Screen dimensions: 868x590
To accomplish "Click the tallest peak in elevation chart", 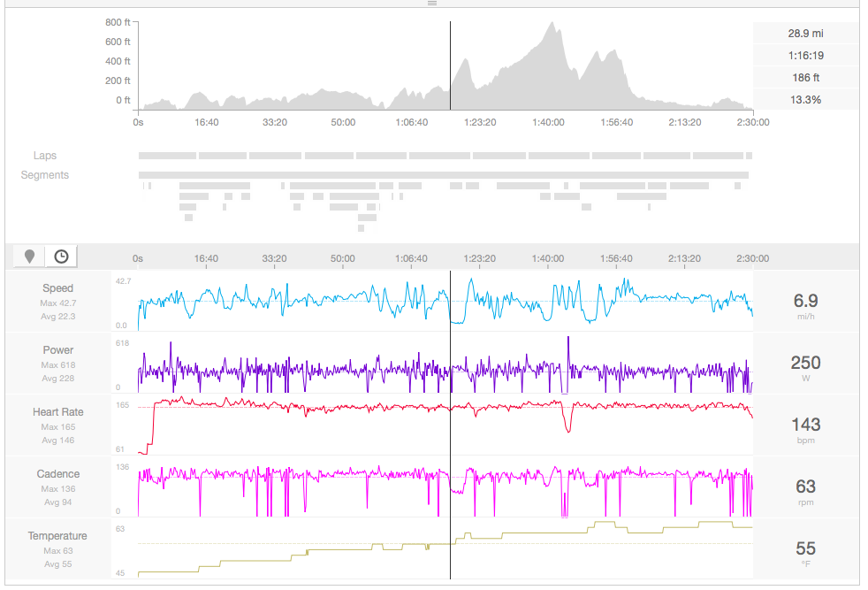I will pos(552,27).
